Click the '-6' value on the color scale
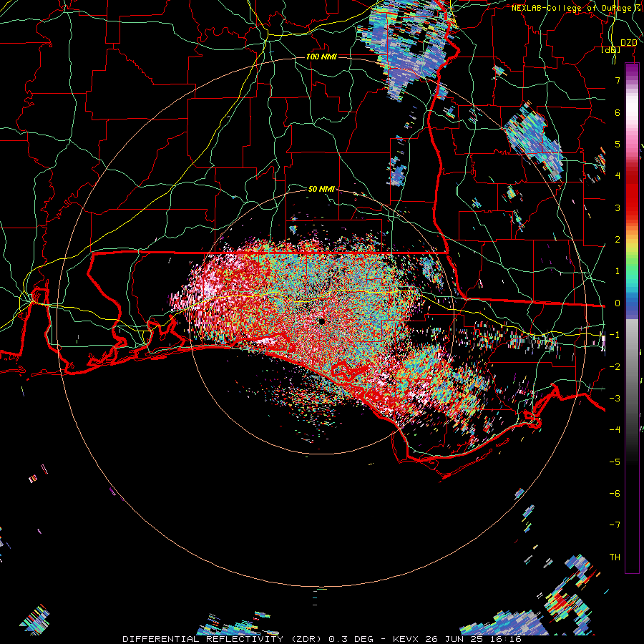 (x=615, y=494)
